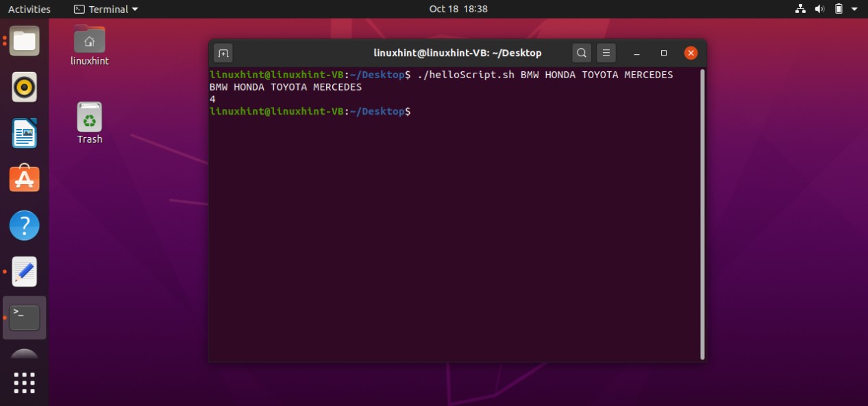Launch Rhythmbox music player from dock
Image resolution: width=868 pixels, height=406 pixels.
click(x=25, y=87)
